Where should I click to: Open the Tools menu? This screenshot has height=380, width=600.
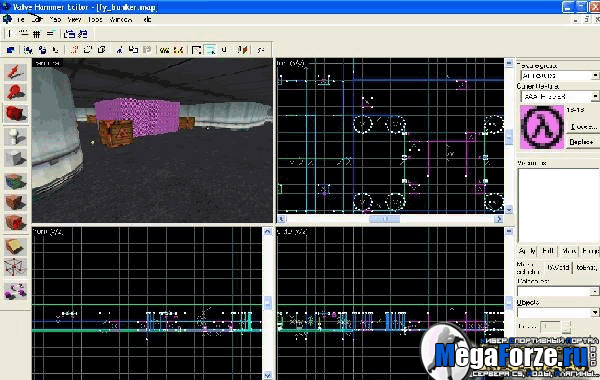click(x=95, y=19)
